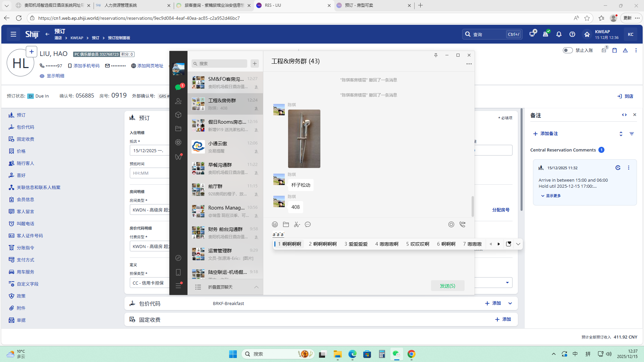Open the 随行客人 sidebar menu item
Screen dimensions: 644x362
click(x=25, y=163)
